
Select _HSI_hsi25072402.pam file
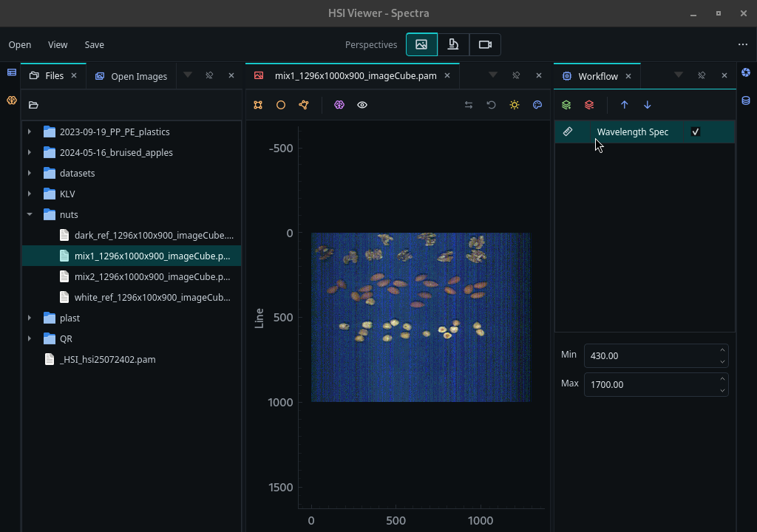tap(132, 359)
